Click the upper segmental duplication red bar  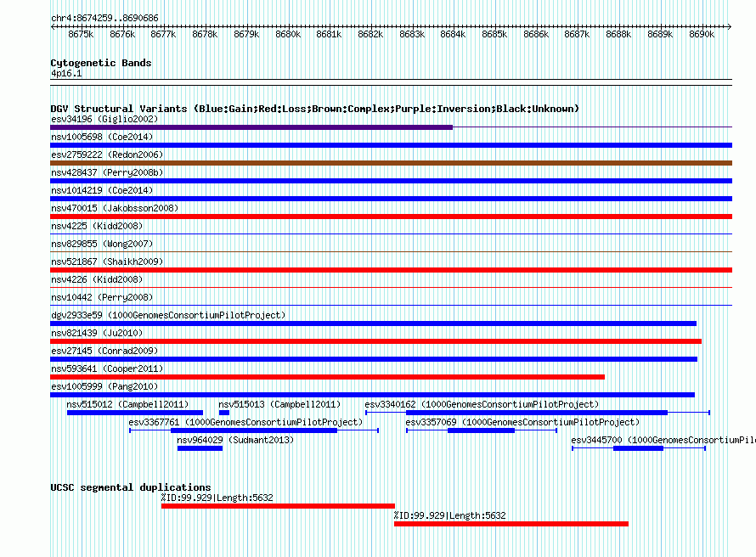pos(279,506)
